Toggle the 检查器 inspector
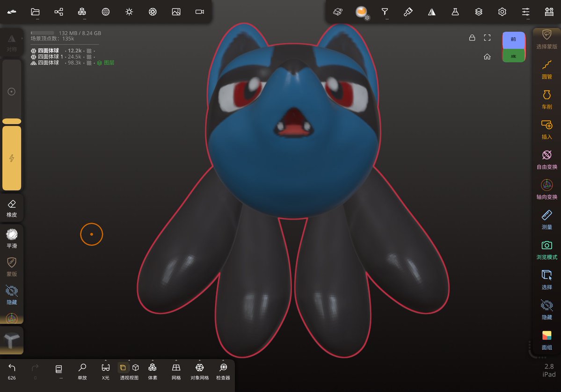Image resolution: width=561 pixels, height=392 pixels. click(223, 372)
